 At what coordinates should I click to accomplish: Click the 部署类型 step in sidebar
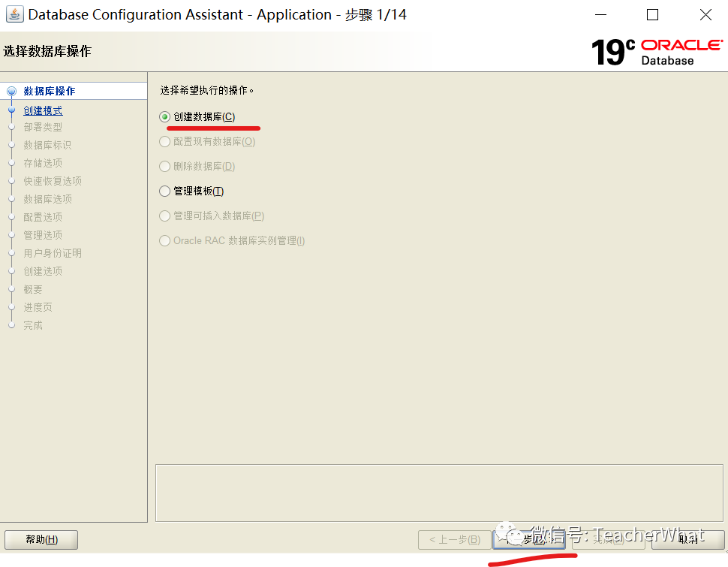(43, 127)
